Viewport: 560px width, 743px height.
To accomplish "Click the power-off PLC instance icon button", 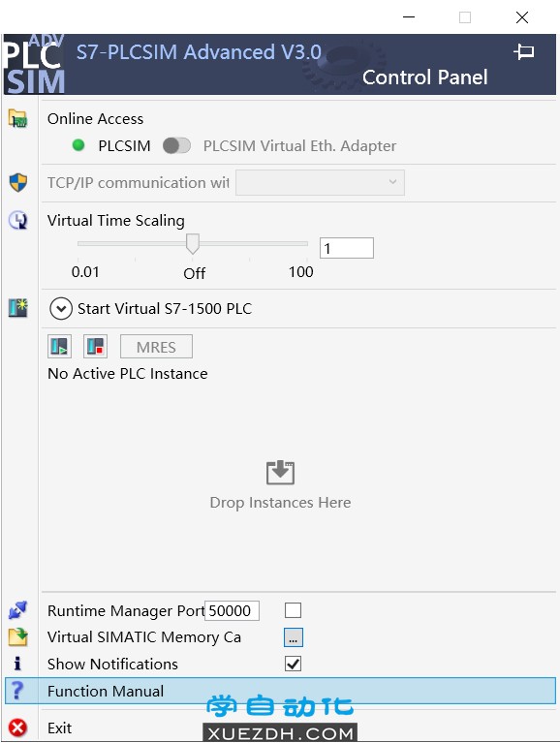I will [95, 347].
